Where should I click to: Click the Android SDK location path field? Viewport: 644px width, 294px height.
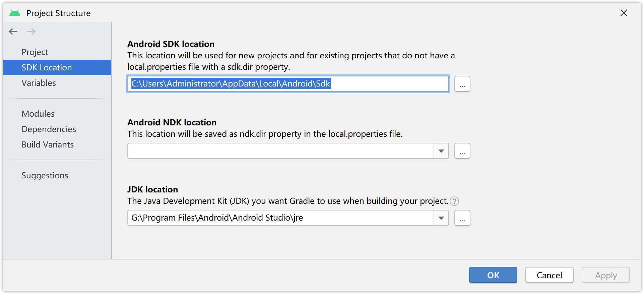(x=288, y=84)
